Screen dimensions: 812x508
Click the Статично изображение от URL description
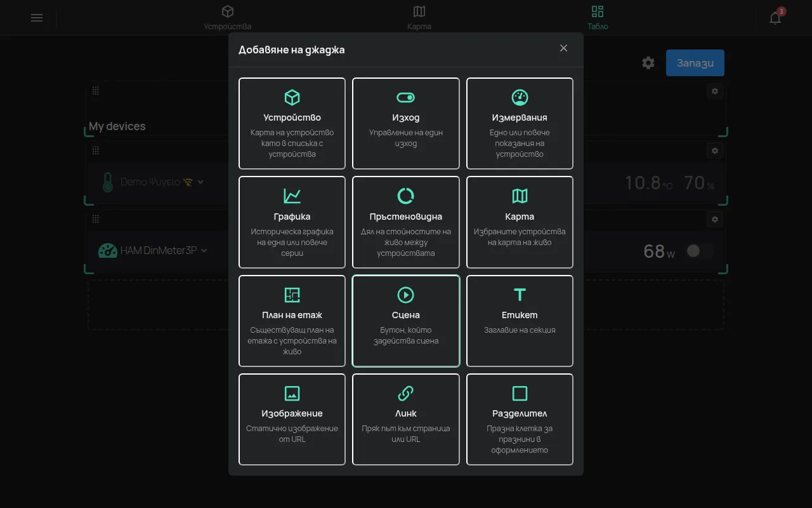click(292, 434)
